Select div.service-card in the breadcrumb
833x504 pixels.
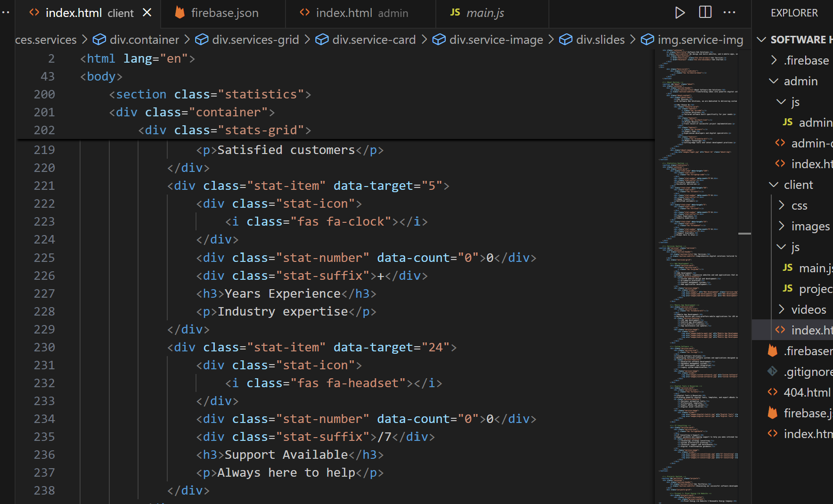click(374, 40)
